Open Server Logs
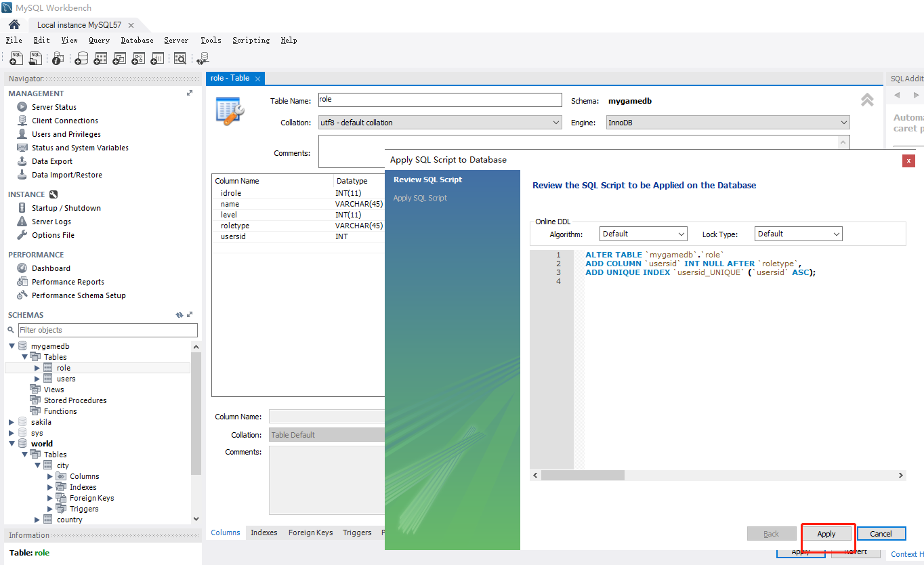The image size is (924, 565). 51,222
